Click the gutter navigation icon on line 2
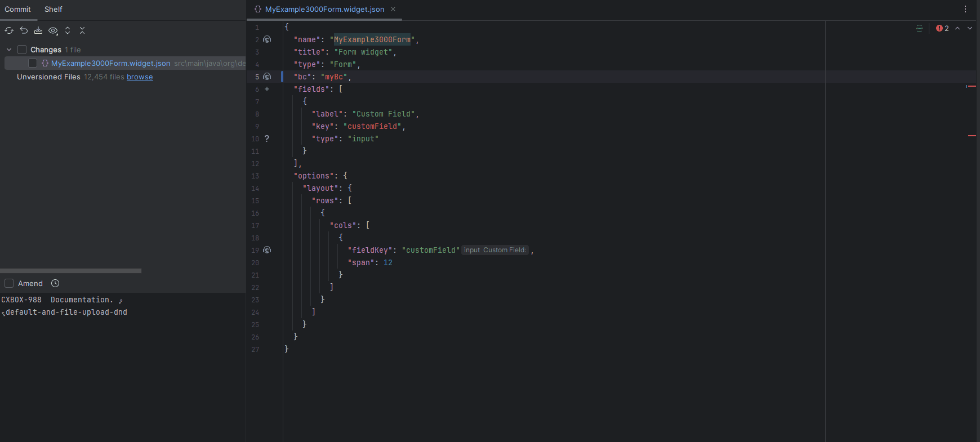 click(x=267, y=39)
